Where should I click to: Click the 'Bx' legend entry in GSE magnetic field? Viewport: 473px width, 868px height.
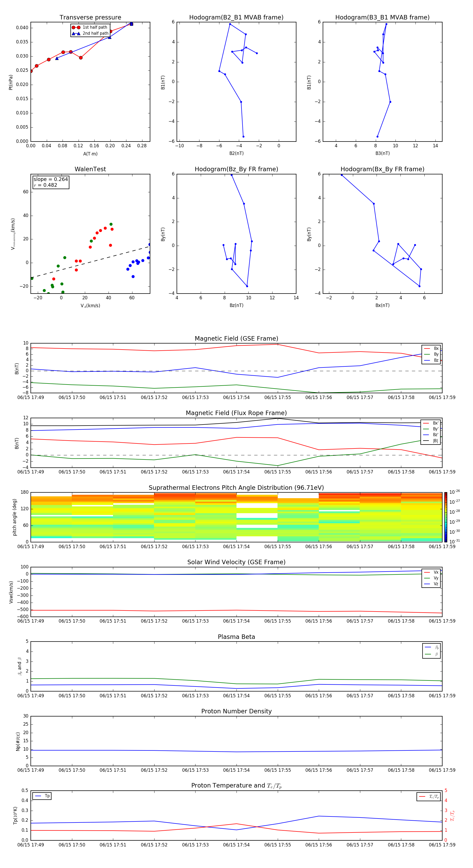(x=431, y=349)
